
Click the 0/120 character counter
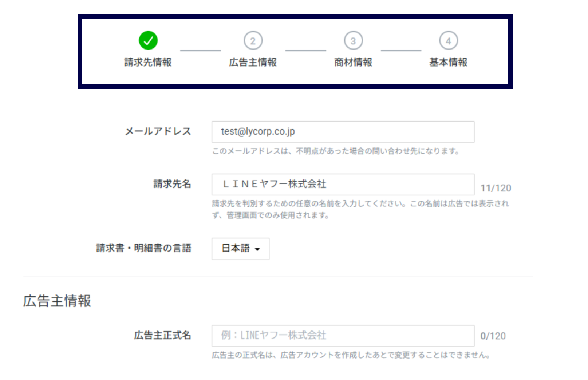[x=493, y=336]
